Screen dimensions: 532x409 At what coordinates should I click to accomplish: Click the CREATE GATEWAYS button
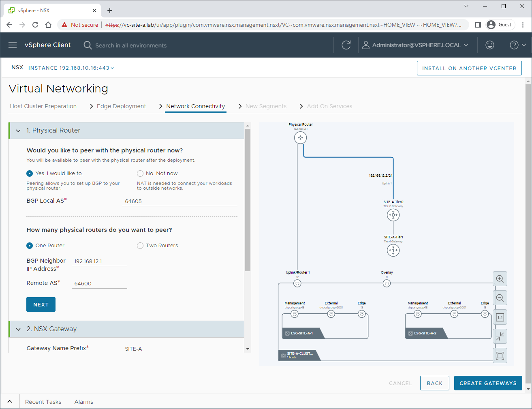tap(488, 383)
